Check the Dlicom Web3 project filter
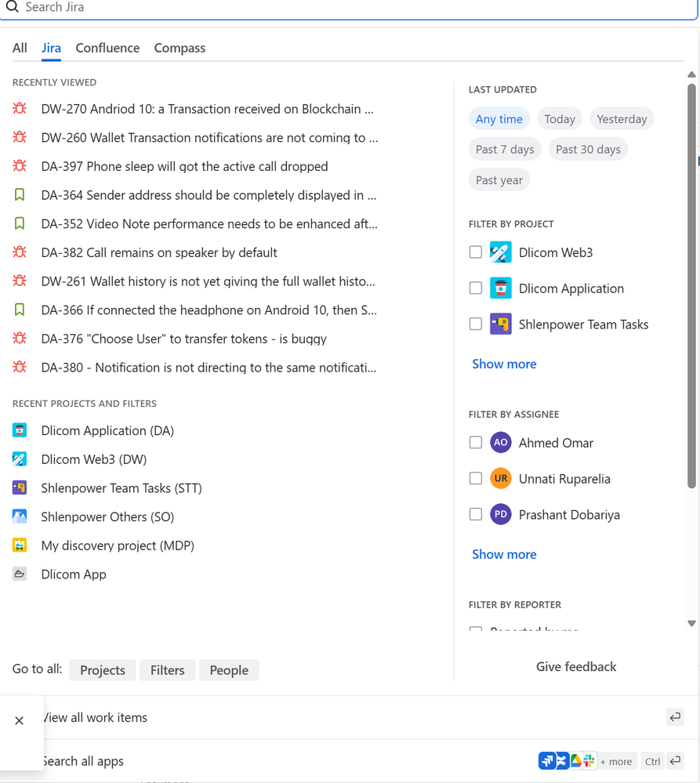Image resolution: width=700 pixels, height=783 pixels. click(476, 252)
